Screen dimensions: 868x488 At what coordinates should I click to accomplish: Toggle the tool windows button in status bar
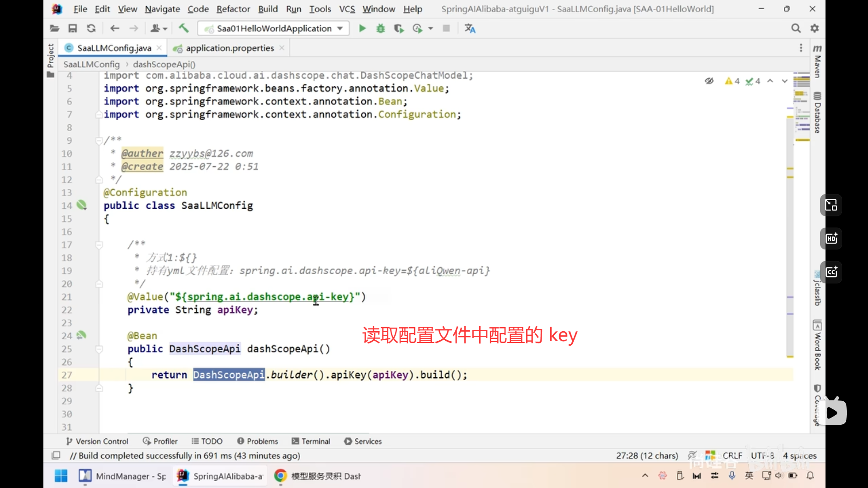click(x=56, y=455)
